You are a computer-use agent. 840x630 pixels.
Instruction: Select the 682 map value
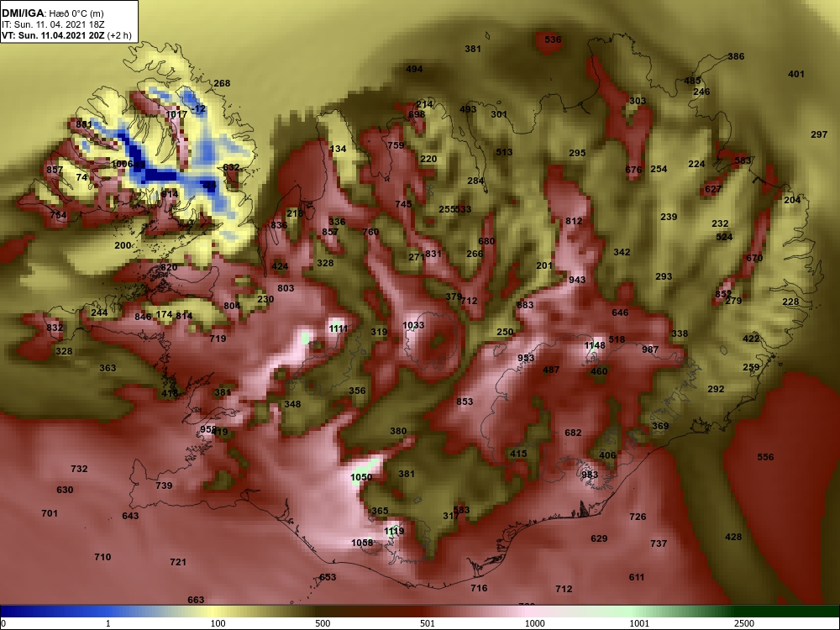[573, 433]
